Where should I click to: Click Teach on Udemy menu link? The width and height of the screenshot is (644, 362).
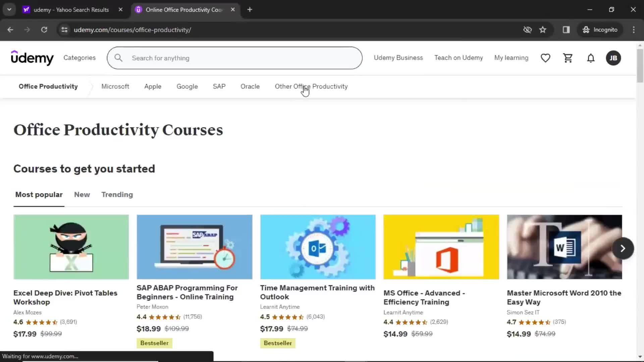[458, 57]
